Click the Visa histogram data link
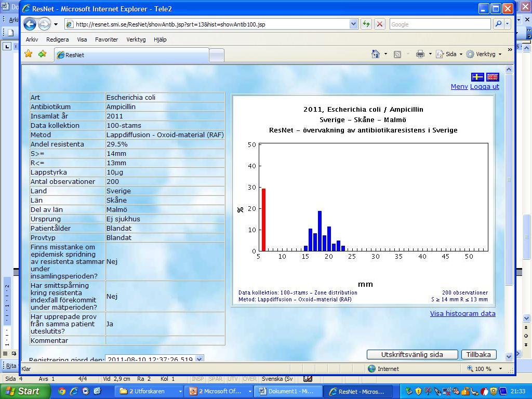 click(463, 313)
